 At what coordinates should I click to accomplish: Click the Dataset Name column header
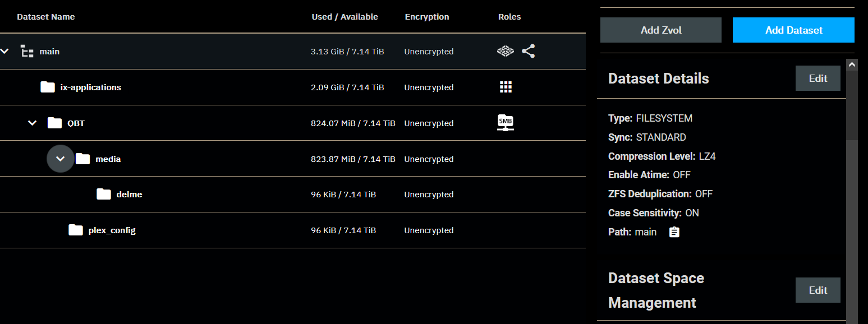click(x=45, y=16)
